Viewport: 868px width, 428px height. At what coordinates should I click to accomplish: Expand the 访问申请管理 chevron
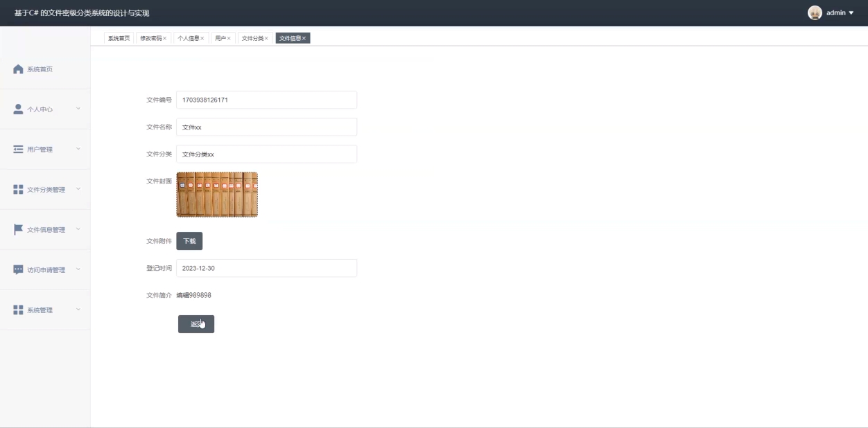point(78,270)
